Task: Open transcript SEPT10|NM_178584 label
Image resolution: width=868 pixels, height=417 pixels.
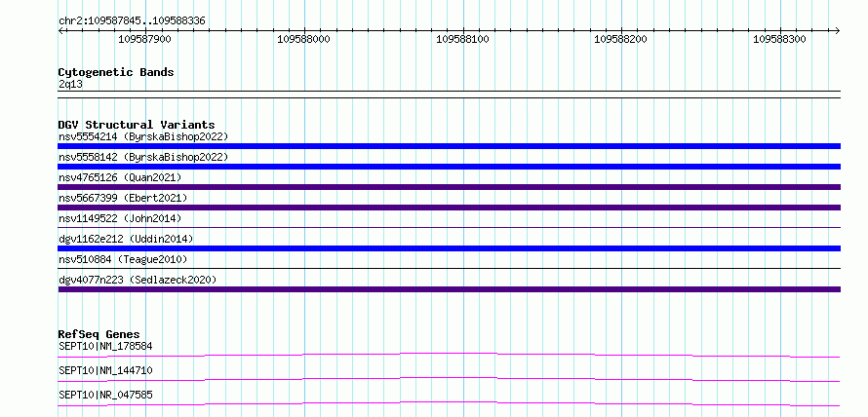Action: (x=105, y=346)
